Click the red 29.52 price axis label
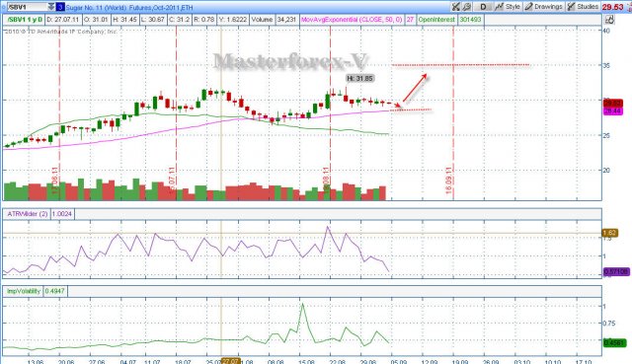This screenshot has height=364, width=632. point(612,104)
